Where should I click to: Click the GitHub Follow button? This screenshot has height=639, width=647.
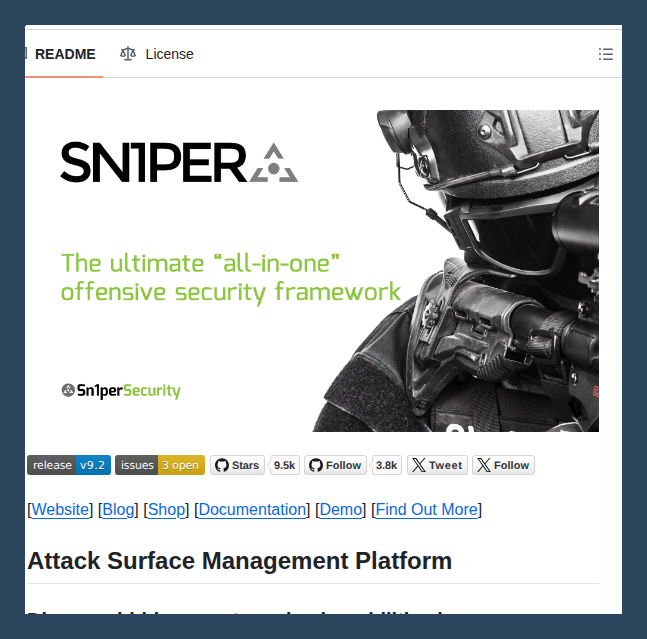point(335,465)
